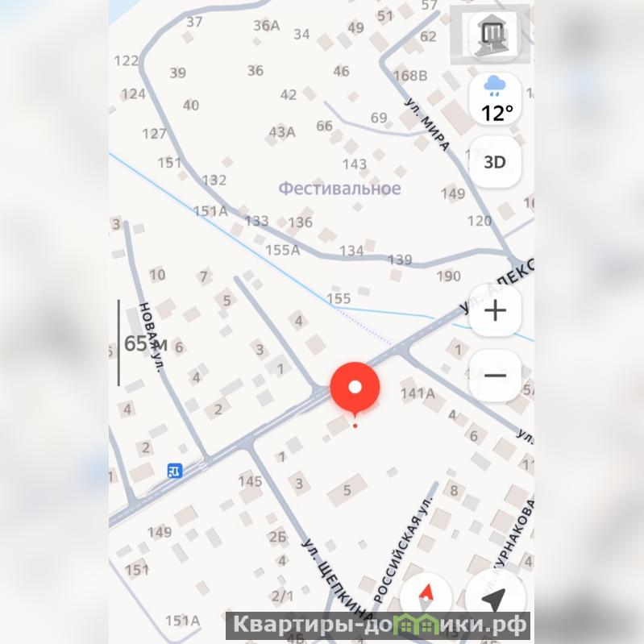Select the ул. Мира street label
The height and width of the screenshot is (644, 644).
click(427, 124)
